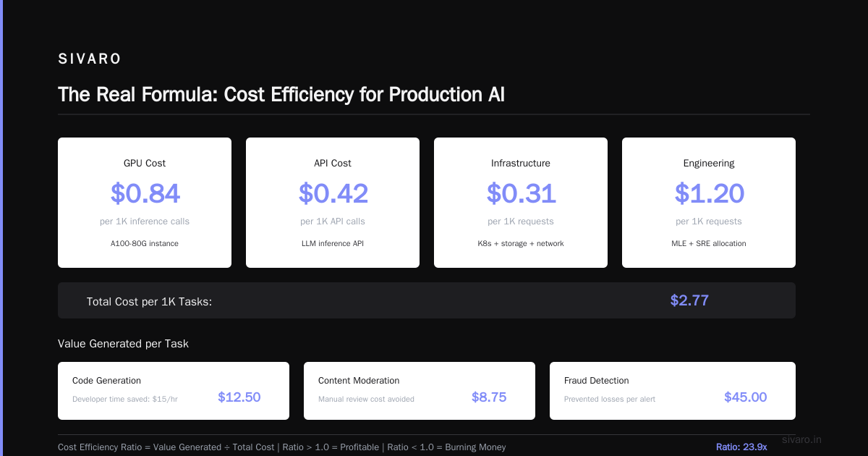Click 'Total Cost per 1K Tasks:' label

149,301
